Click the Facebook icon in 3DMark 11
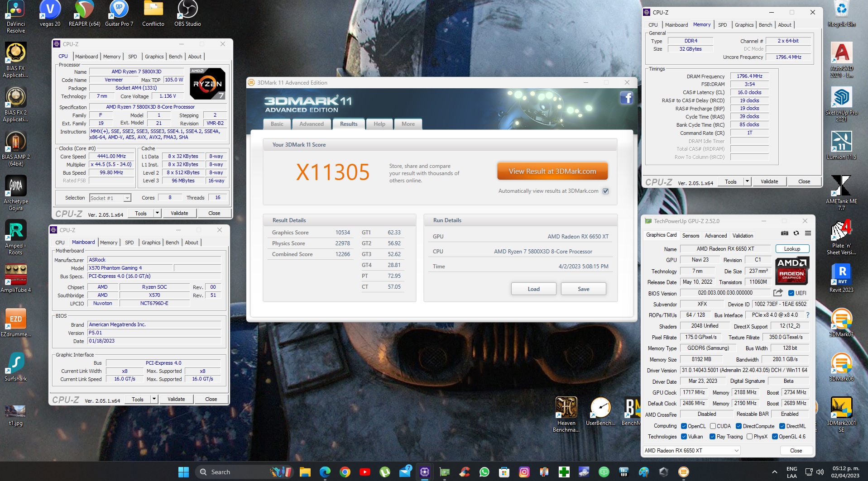The image size is (868, 481). click(626, 98)
